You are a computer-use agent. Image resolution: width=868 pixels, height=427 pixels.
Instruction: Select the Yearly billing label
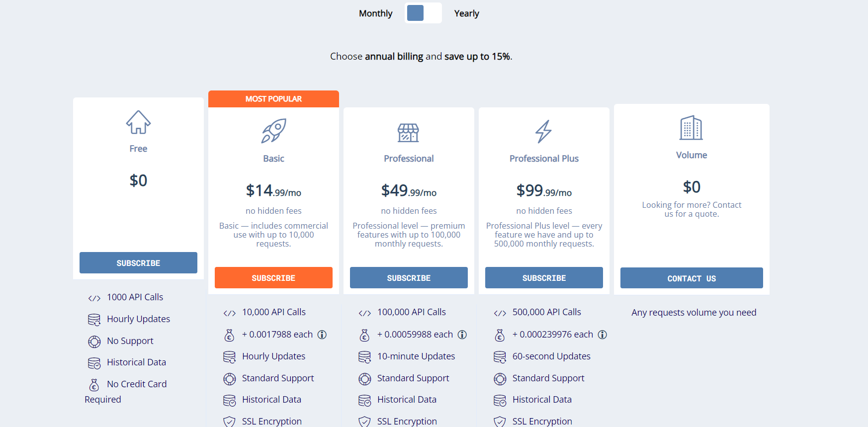tap(466, 13)
